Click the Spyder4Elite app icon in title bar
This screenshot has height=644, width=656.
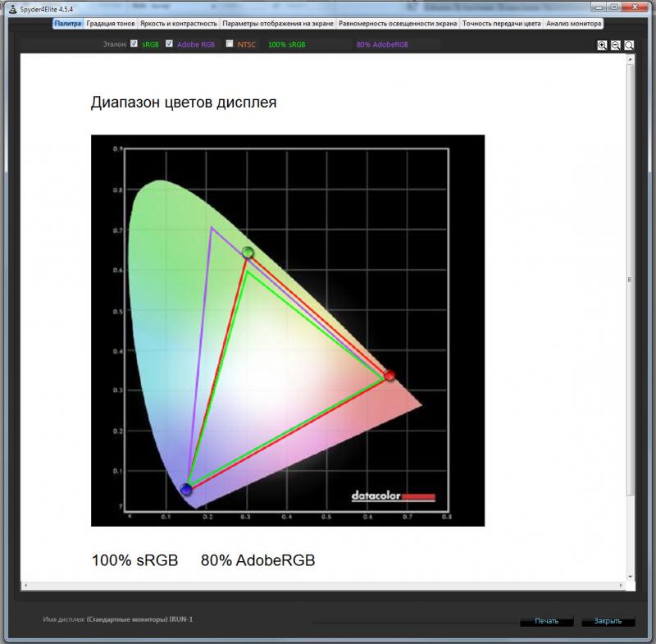(x=13, y=8)
